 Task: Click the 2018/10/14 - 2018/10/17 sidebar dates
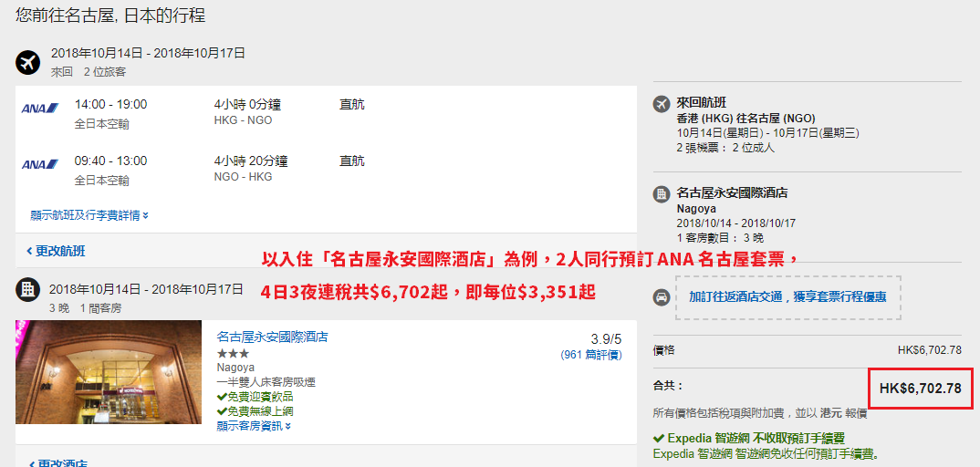click(736, 223)
